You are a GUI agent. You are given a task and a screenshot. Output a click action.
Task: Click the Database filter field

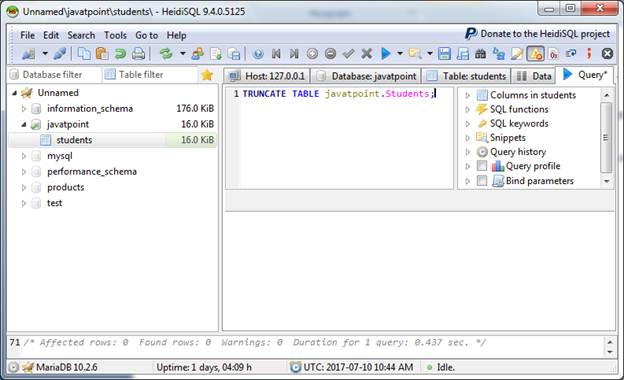pyautogui.click(x=55, y=75)
